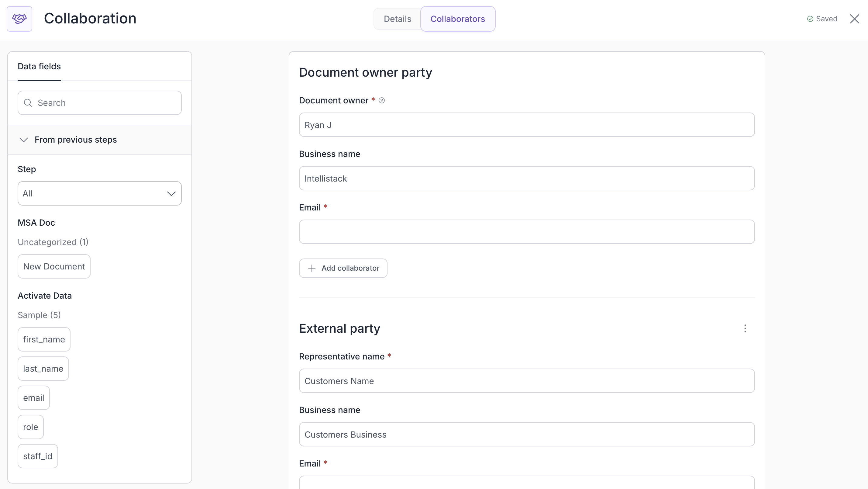
Task: Click the External party heading
Action: click(340, 328)
